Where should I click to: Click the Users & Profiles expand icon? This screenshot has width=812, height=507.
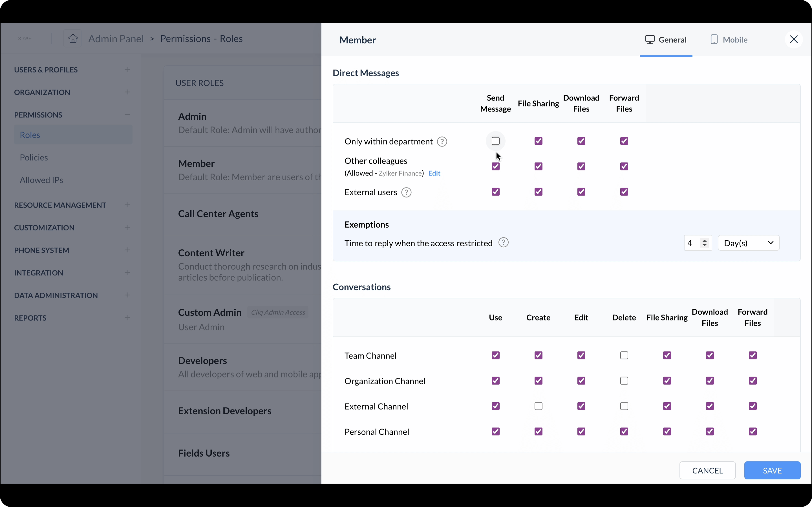tap(127, 70)
